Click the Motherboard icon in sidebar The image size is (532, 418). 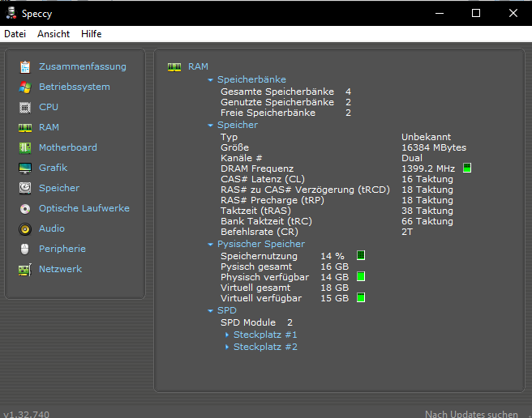pyautogui.click(x=25, y=147)
